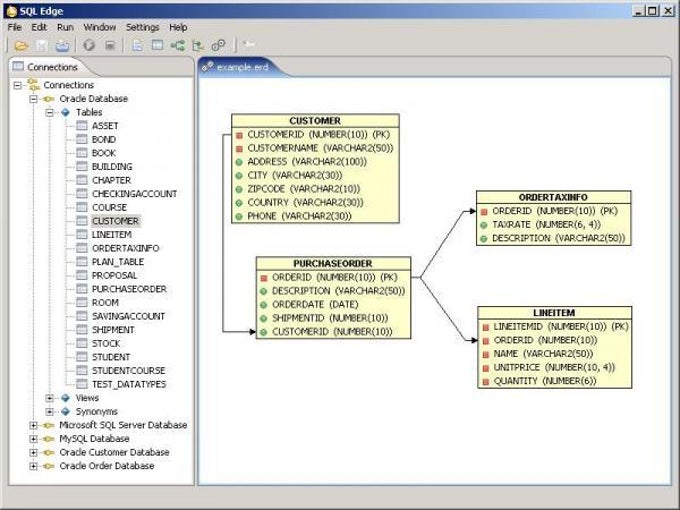Select the LINEITEM entity header in diagram
The width and height of the screenshot is (680, 510).
[x=554, y=313]
